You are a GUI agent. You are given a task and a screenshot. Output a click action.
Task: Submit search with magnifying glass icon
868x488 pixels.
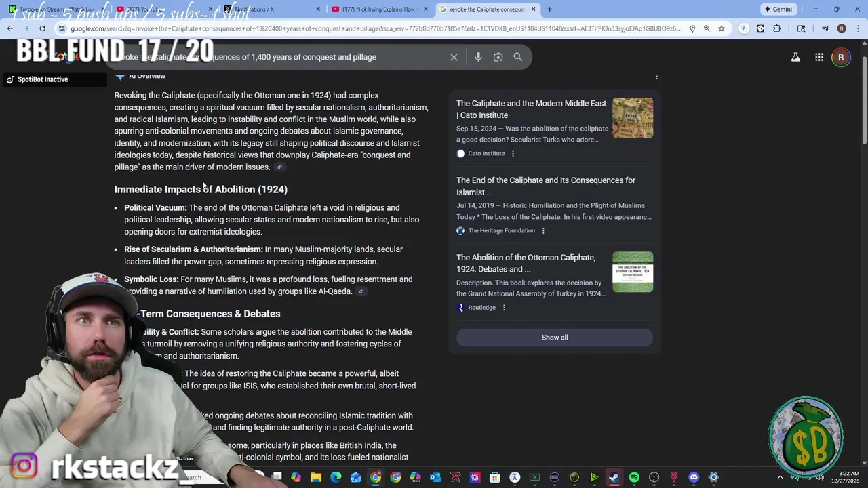point(518,57)
